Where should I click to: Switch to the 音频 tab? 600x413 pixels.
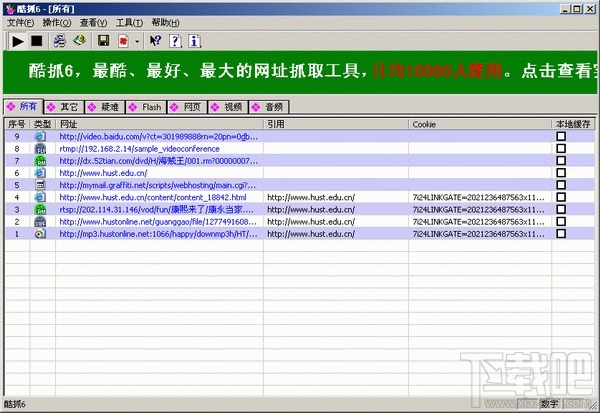coord(269,107)
